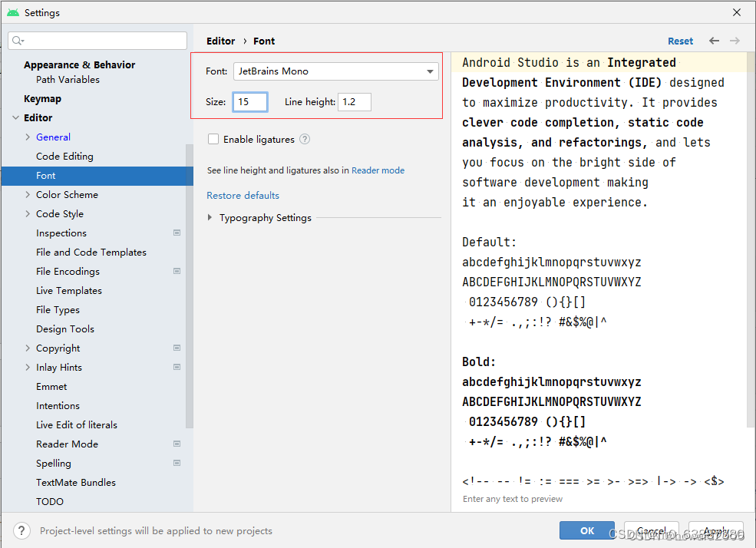Viewport: 756px width, 548px height.
Task: Click the search magnifier icon in settings
Action: (18, 41)
